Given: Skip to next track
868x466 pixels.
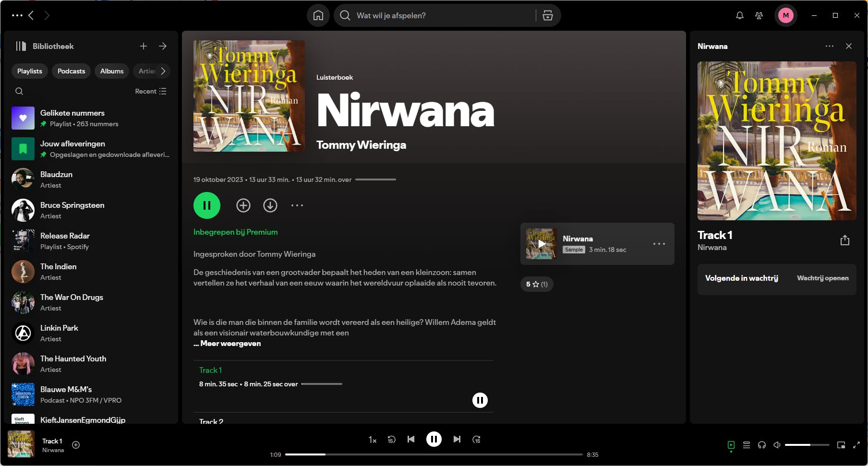Looking at the screenshot, I should click(457, 439).
